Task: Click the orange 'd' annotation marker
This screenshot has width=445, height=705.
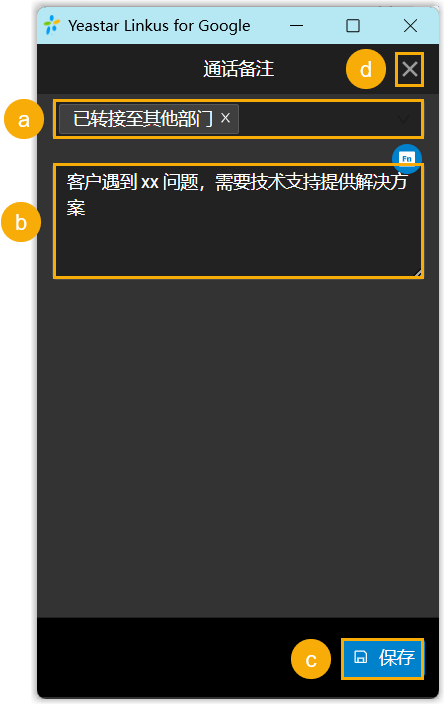Action: tap(366, 69)
